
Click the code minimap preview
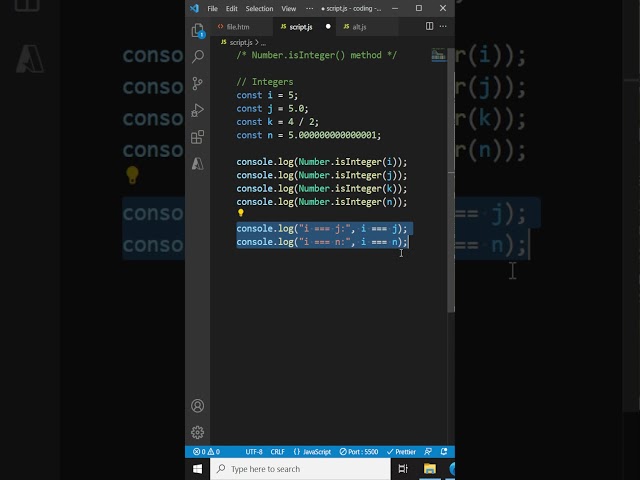(x=438, y=55)
